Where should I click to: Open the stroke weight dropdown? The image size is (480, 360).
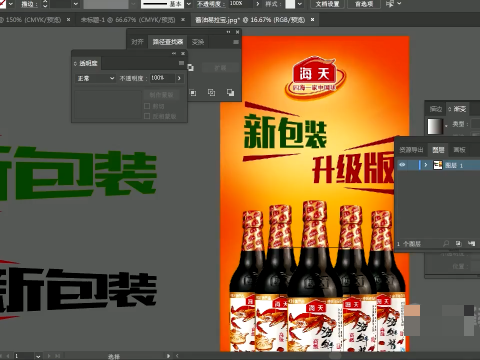[76, 4]
